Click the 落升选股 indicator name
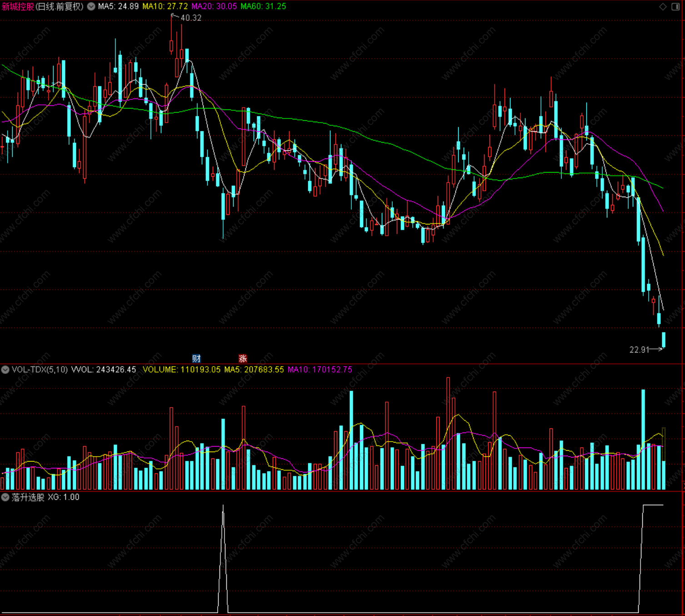Viewport: 685px width, 616px height. point(28,497)
